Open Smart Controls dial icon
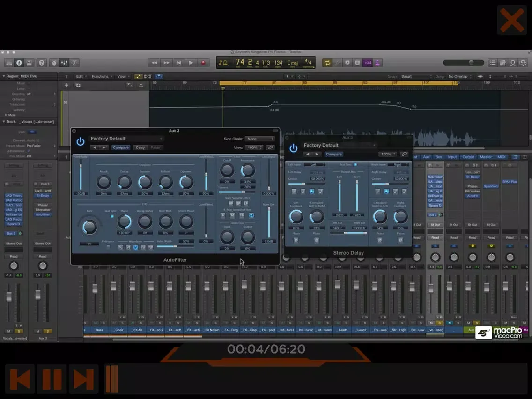Viewport: 532px width, 399px height. pyautogui.click(x=54, y=63)
